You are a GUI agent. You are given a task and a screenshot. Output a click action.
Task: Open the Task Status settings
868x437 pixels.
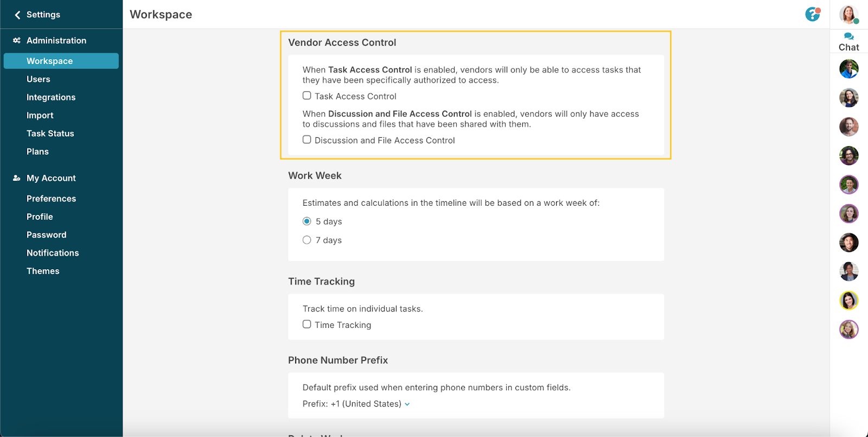pyautogui.click(x=50, y=134)
